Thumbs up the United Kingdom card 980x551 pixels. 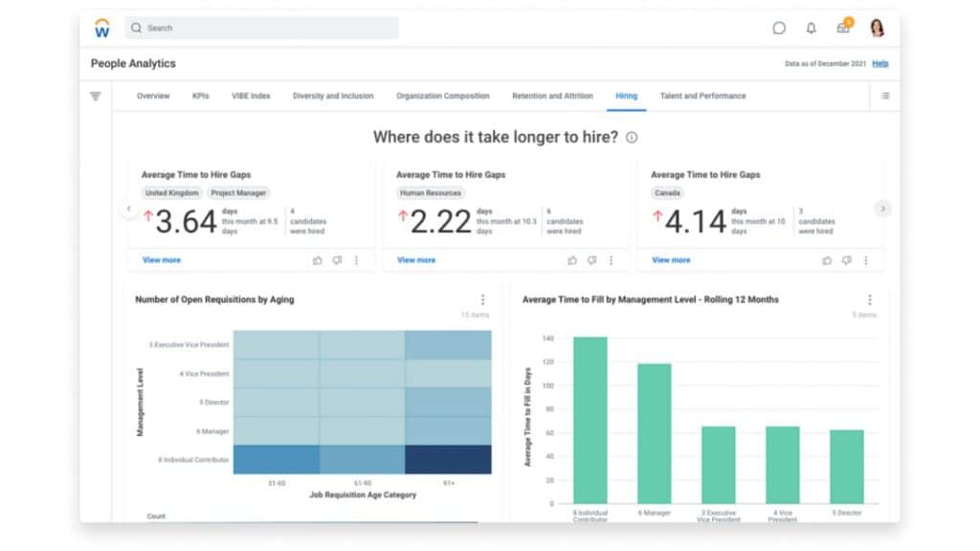pyautogui.click(x=318, y=260)
